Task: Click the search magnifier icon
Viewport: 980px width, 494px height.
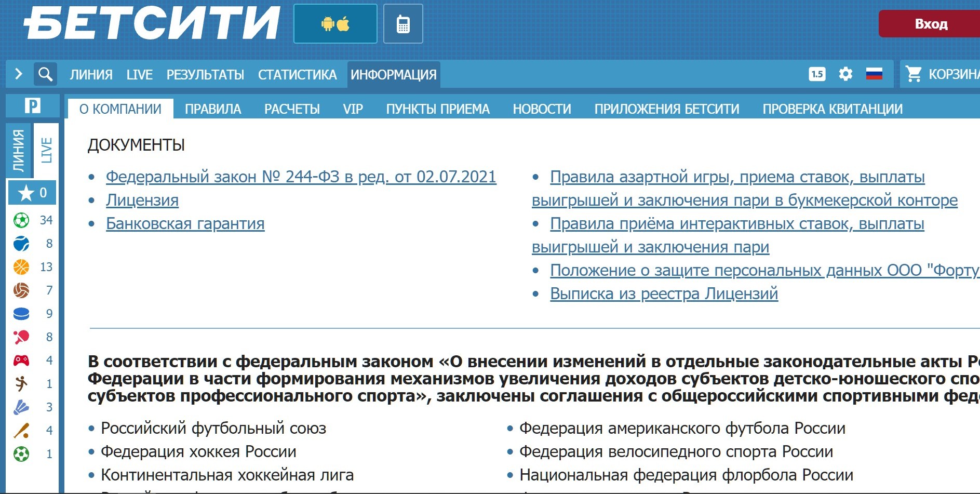Action: [x=45, y=74]
